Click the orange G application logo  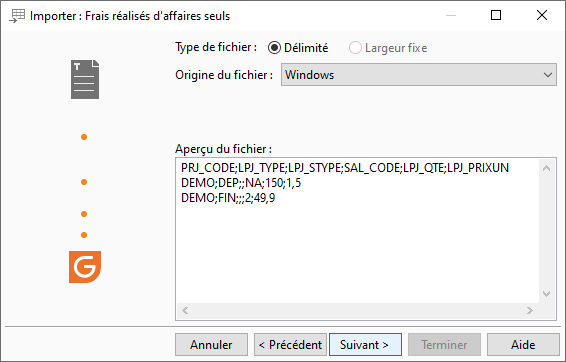[x=85, y=267]
